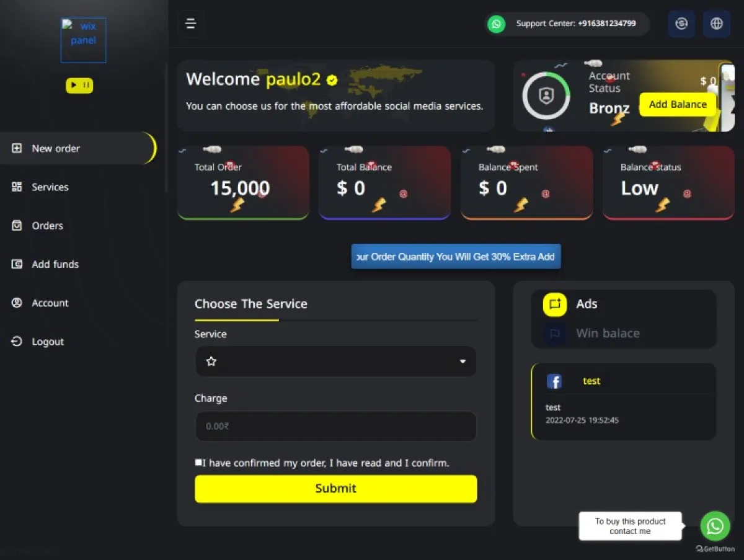
Task: Check the order confirmation checkbox
Action: tap(198, 462)
